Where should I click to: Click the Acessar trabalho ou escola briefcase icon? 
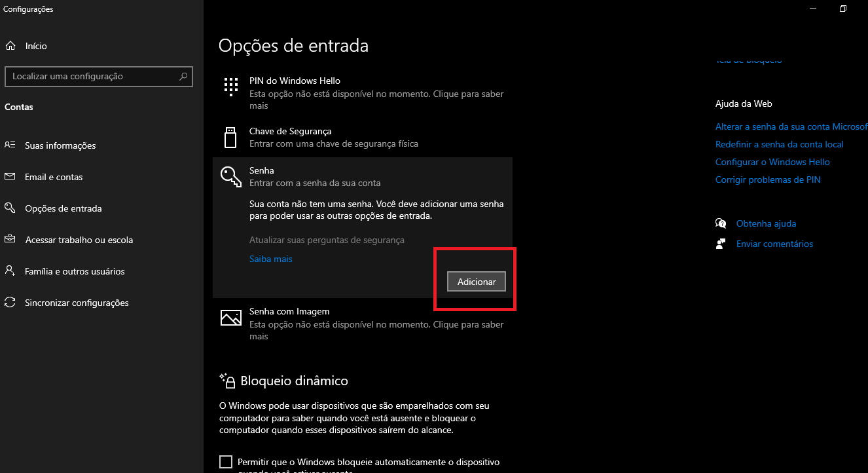click(10, 240)
